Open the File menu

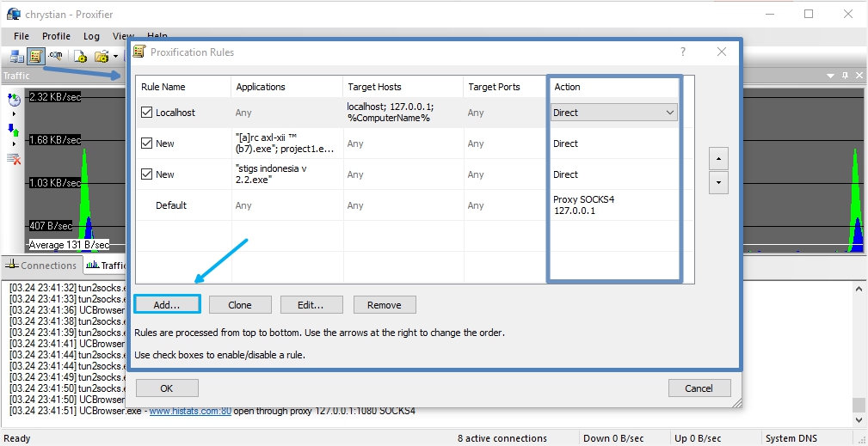coord(21,36)
